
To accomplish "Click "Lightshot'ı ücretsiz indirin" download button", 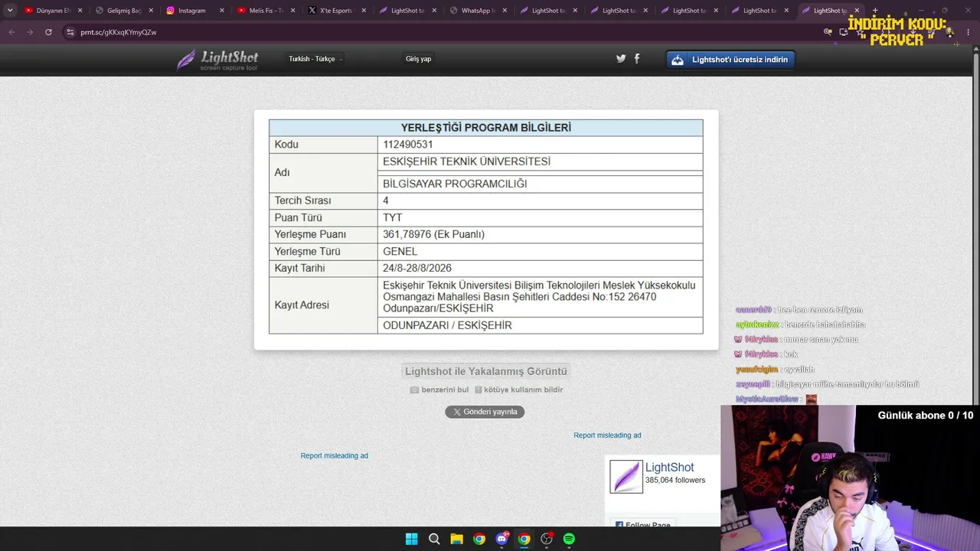I will pos(731,60).
